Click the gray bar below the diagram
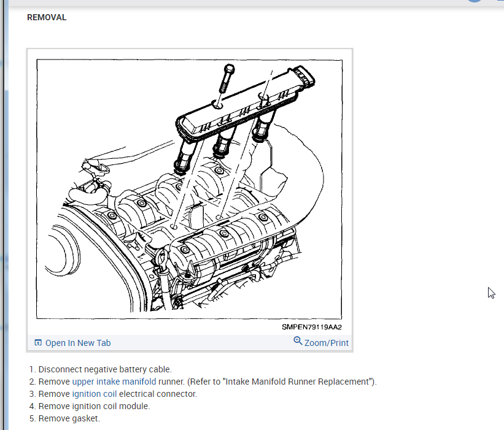Viewport: 504px width, 430px height. tap(190, 343)
